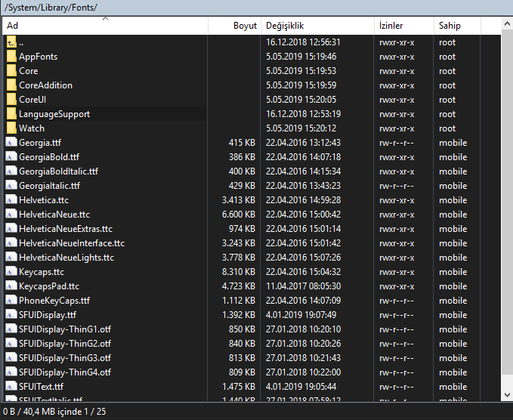Viewport: 513px width, 420px height.
Task: Select the Keycaps.ttc file icon
Action: 11,272
